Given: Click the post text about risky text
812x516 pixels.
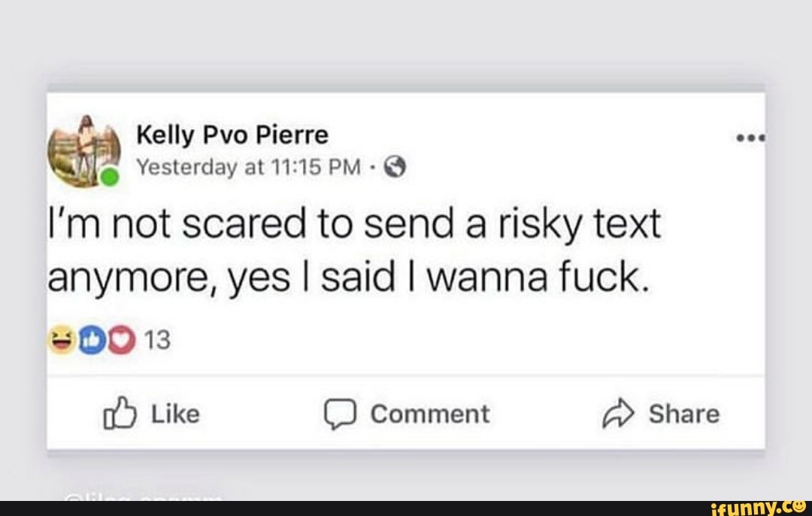Looking at the screenshot, I should [353, 252].
